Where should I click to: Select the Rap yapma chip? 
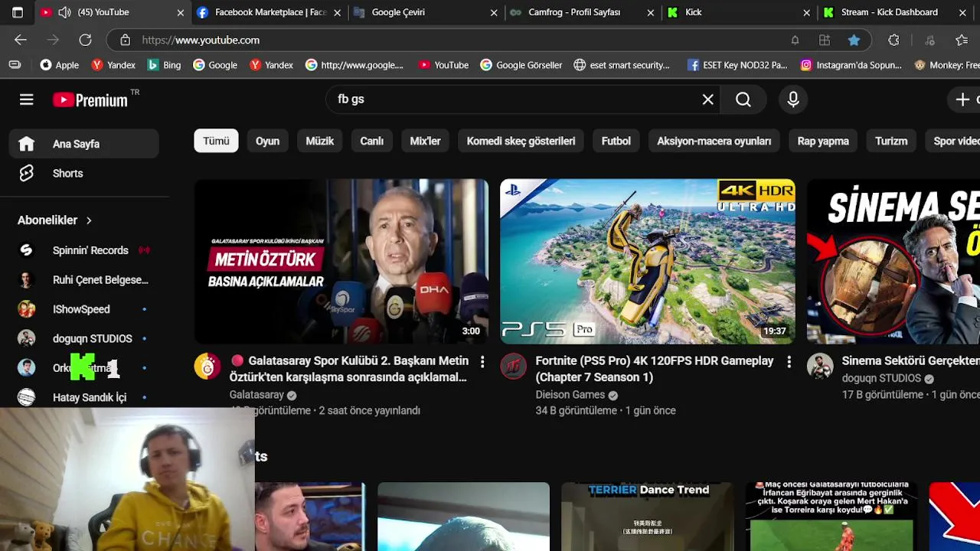click(x=823, y=141)
